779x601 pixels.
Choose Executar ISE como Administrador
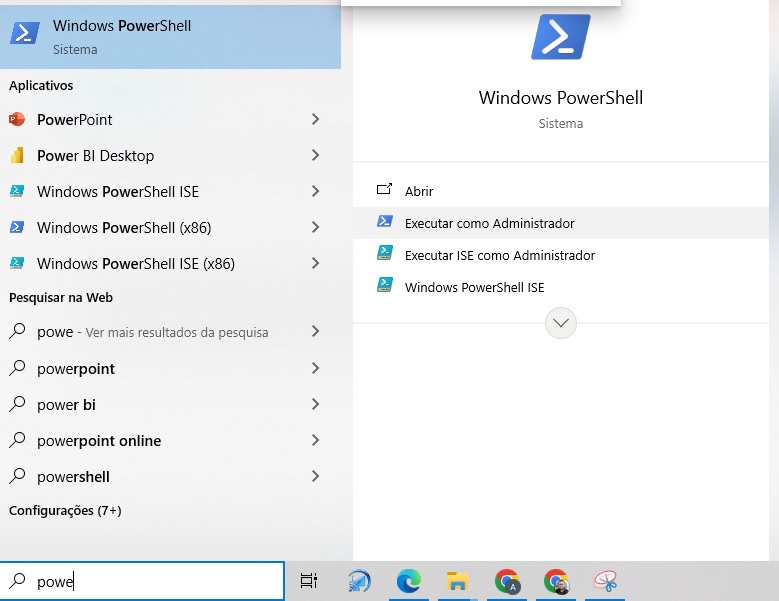[x=561, y=255]
